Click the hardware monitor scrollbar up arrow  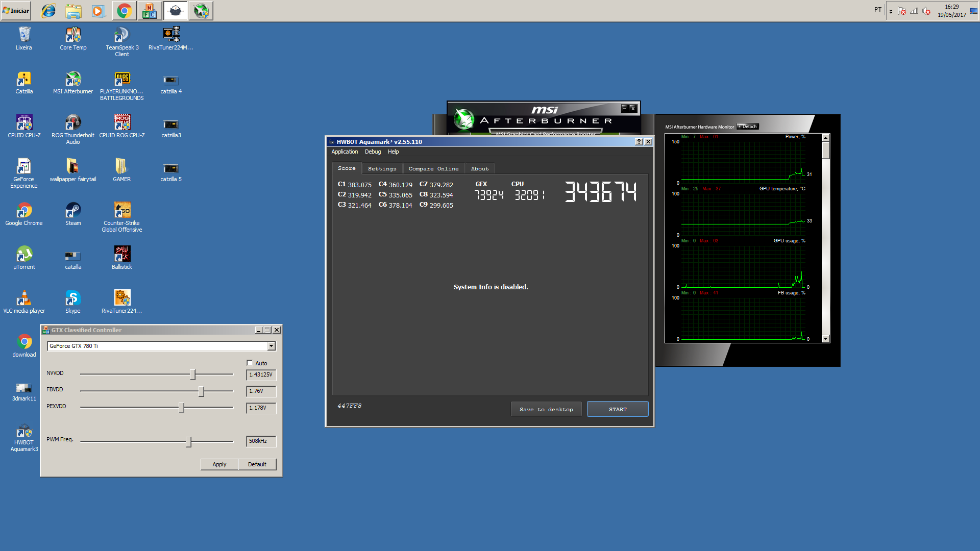coord(825,138)
